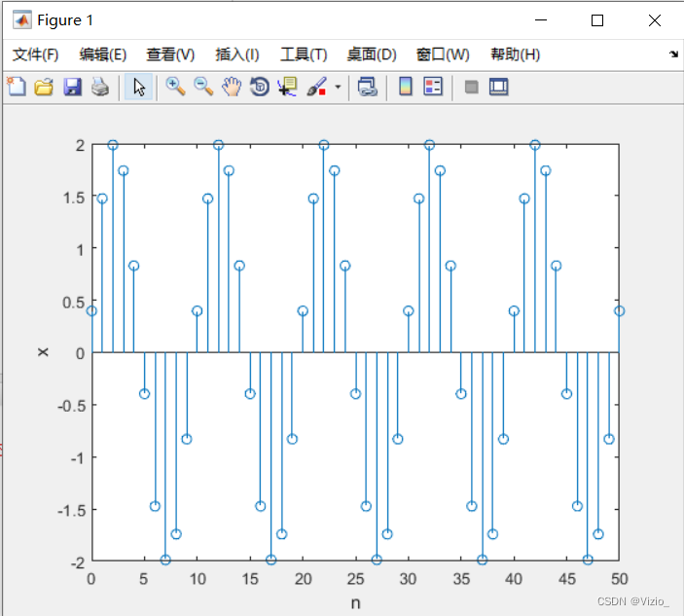The height and width of the screenshot is (616, 684).
Task: Click the y-axis tick label -0.5
Action: tap(71, 406)
